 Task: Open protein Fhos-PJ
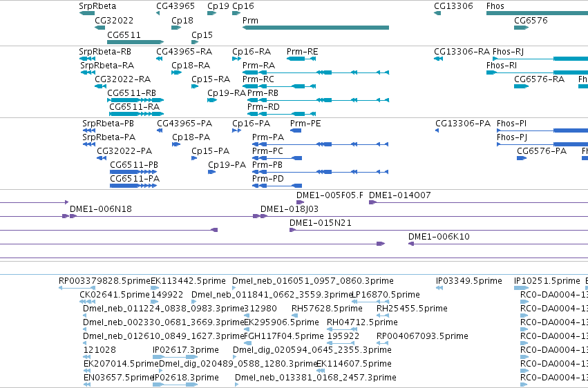pos(512,137)
